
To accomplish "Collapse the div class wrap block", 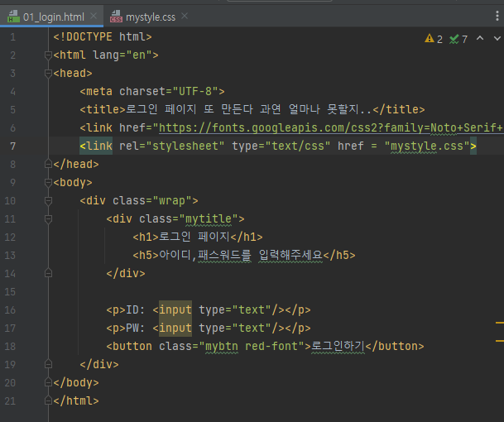I will 74,201.
